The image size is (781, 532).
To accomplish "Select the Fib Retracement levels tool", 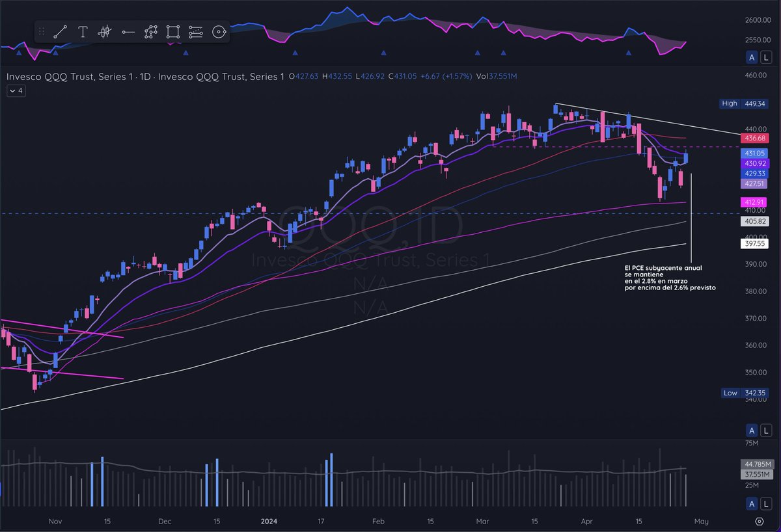I will (x=195, y=31).
